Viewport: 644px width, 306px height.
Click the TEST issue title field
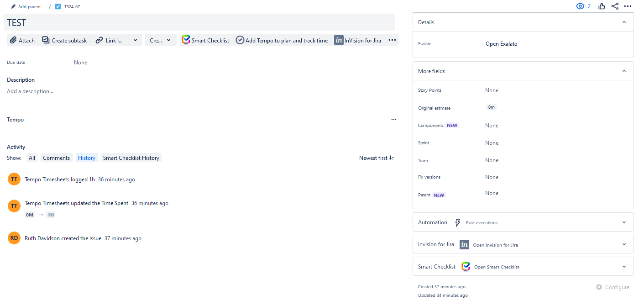click(x=199, y=22)
